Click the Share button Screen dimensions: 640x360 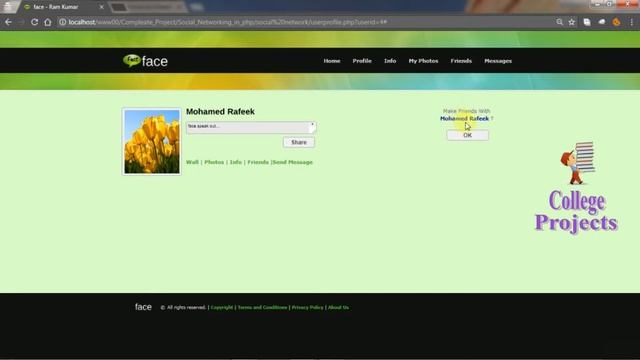coord(299,142)
